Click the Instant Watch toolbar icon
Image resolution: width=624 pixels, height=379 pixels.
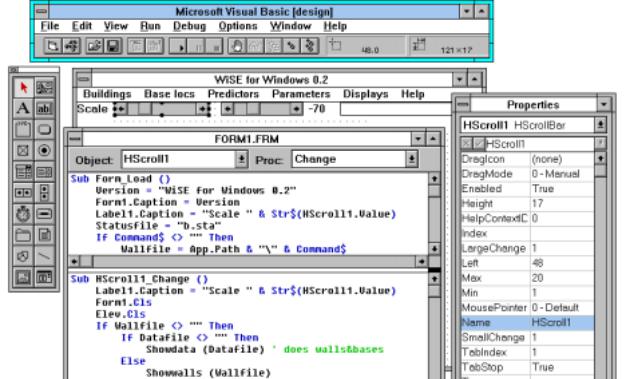coord(255,46)
